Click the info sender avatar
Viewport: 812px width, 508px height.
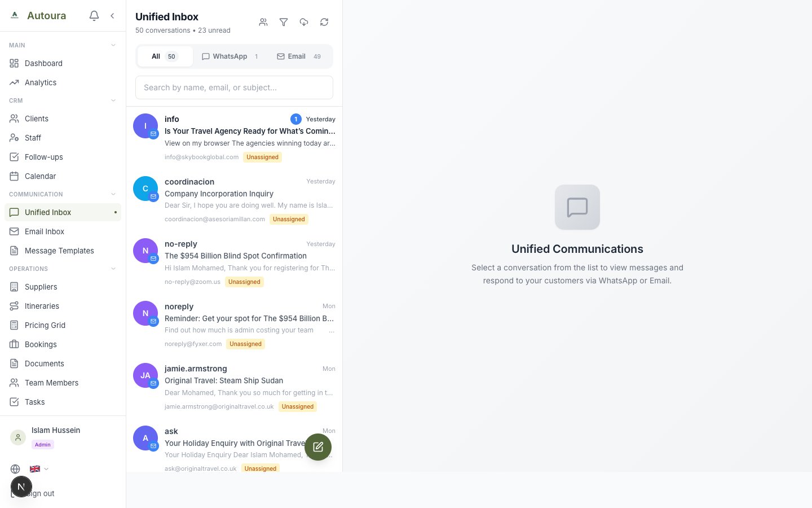point(145,126)
